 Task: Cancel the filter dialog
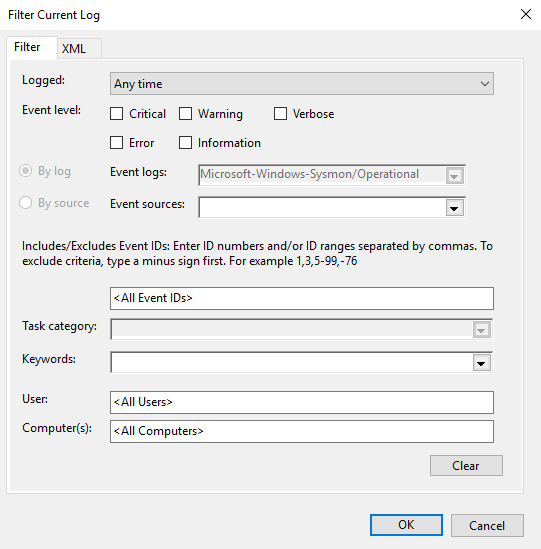(x=487, y=525)
